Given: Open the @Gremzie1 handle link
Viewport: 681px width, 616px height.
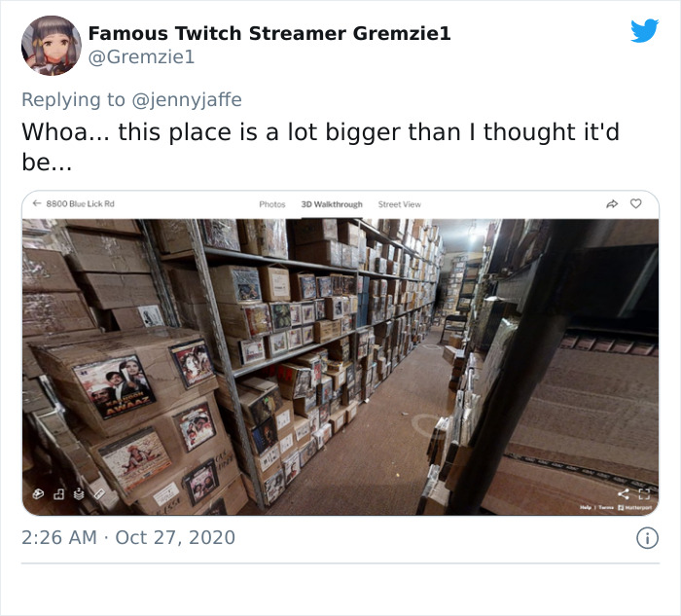Looking at the screenshot, I should pyautogui.click(x=142, y=56).
